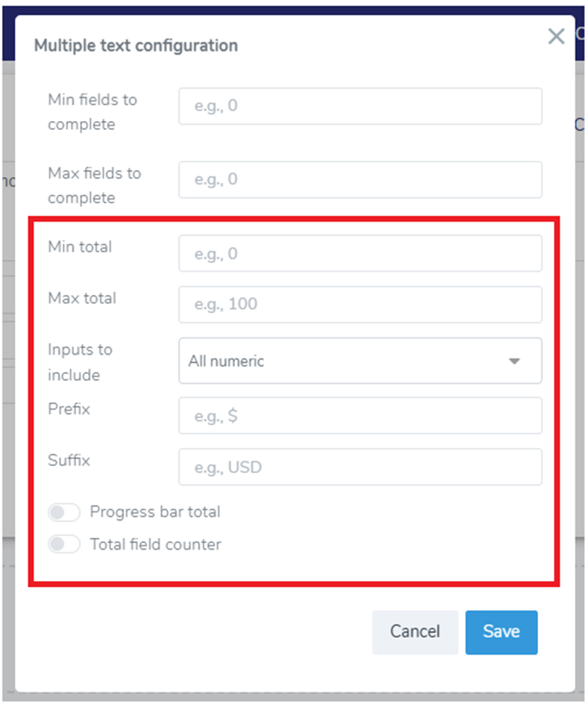Click the 'Min fields to complete' label

[x=92, y=112]
